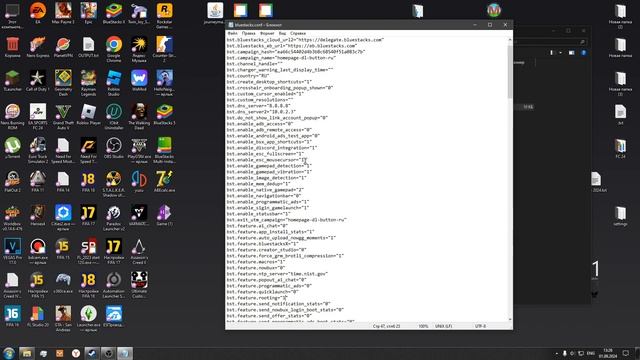Open the Max Payne 3 desktop icon
The width and height of the screenshot is (640, 360).
[x=63, y=13]
